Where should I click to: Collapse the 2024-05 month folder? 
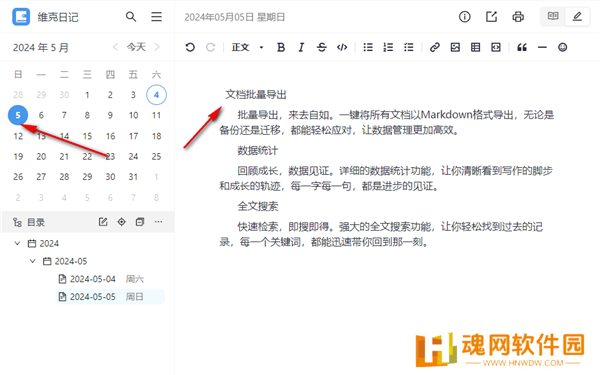(33, 261)
